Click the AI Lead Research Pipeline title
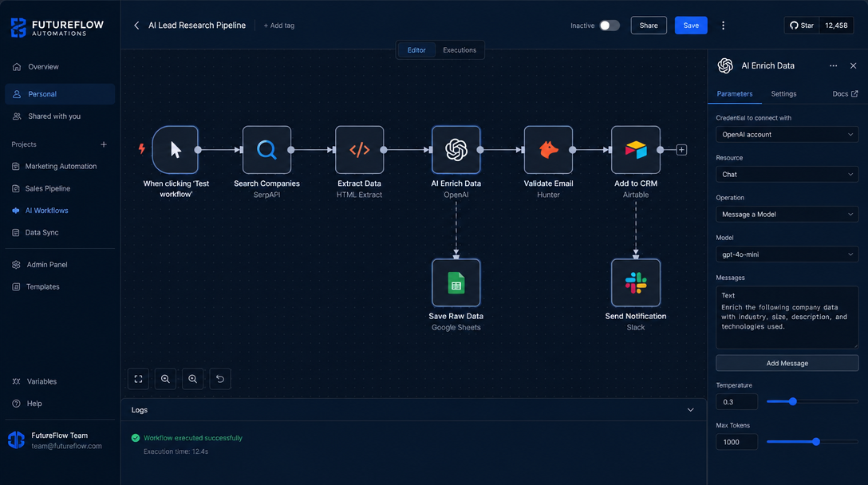 click(197, 26)
